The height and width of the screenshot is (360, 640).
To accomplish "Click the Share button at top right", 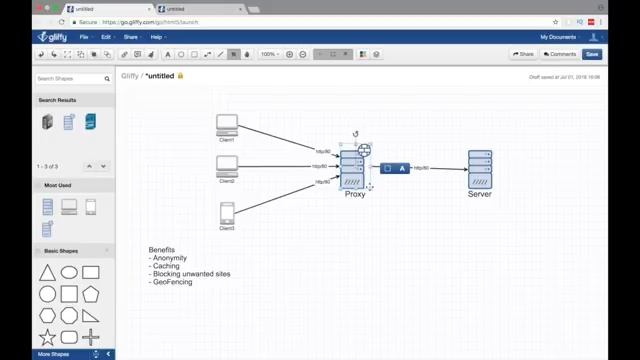I will click(523, 54).
